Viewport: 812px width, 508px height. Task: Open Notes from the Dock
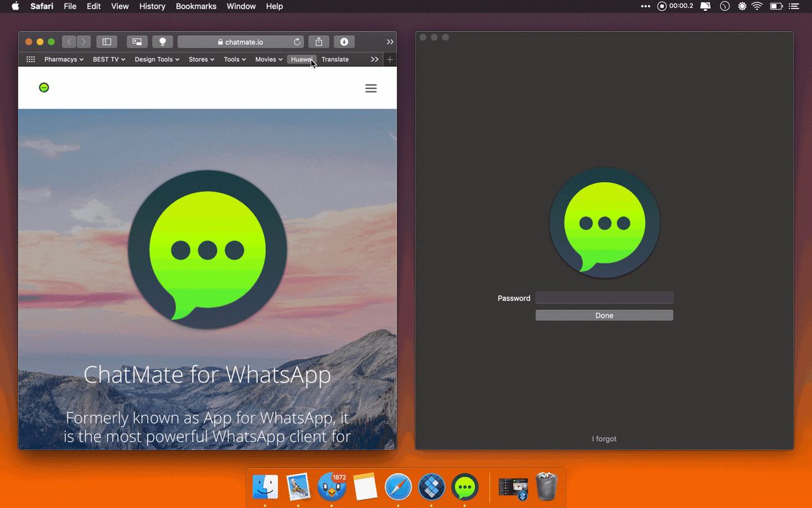coord(365,486)
